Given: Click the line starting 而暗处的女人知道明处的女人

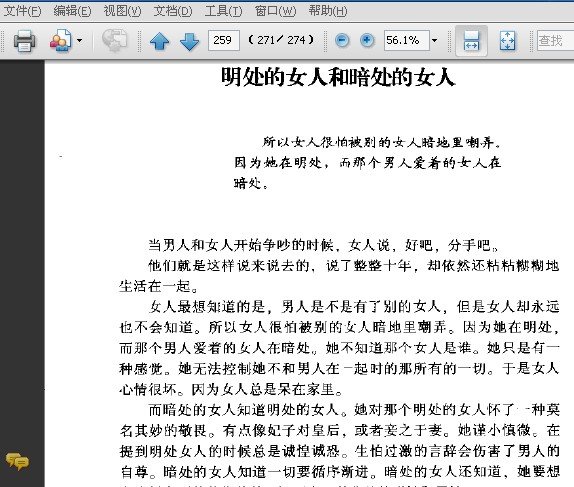Looking at the screenshot, I should click(354, 409).
